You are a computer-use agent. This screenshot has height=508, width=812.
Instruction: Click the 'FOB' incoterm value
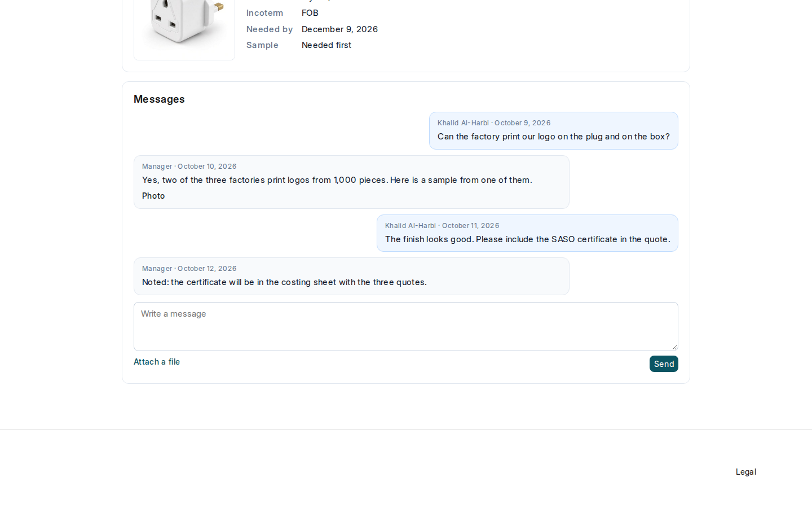tap(310, 13)
